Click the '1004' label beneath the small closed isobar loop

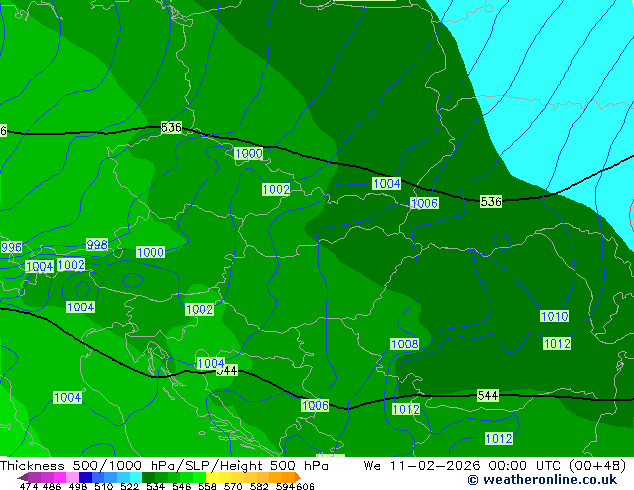pos(81,307)
